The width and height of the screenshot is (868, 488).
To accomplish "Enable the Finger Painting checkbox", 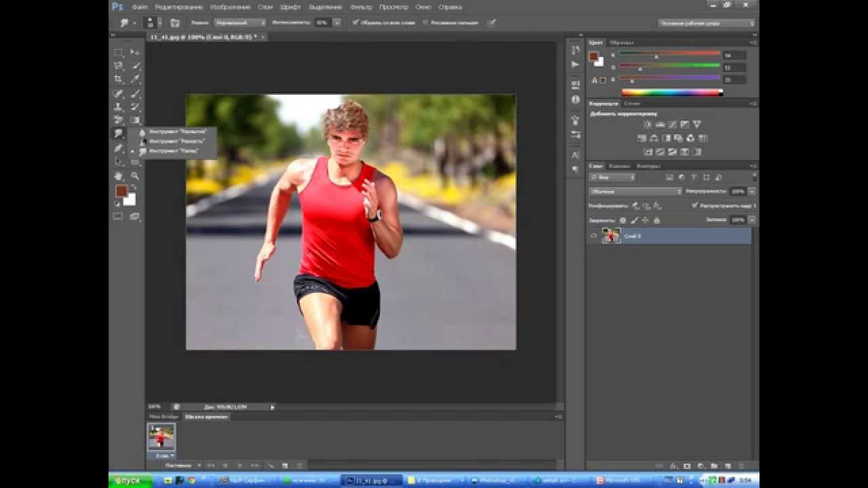I will 425,22.
